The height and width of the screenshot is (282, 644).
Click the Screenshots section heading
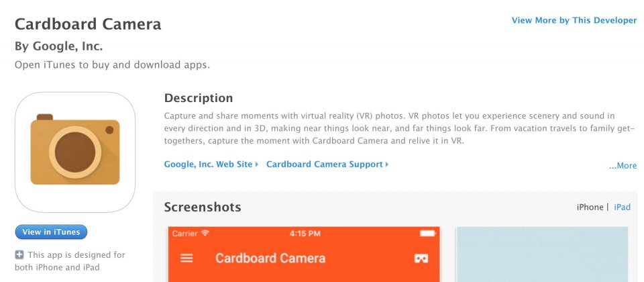(x=203, y=207)
